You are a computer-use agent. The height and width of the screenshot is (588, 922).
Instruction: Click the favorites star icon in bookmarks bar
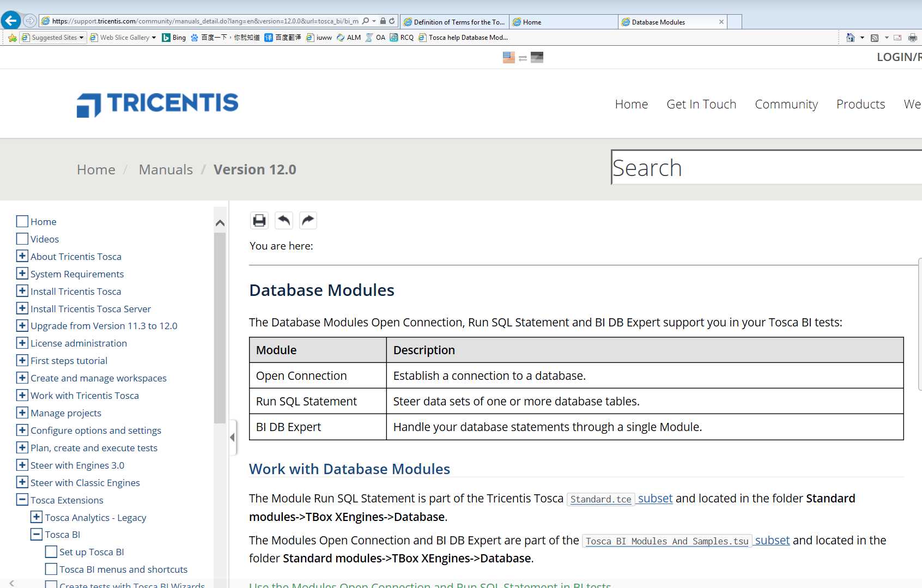click(x=12, y=38)
